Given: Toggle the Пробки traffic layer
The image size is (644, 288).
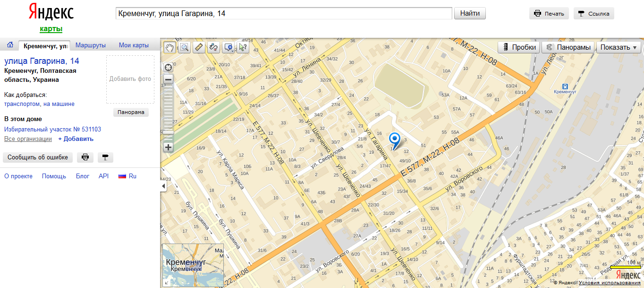Looking at the screenshot, I should 519,47.
